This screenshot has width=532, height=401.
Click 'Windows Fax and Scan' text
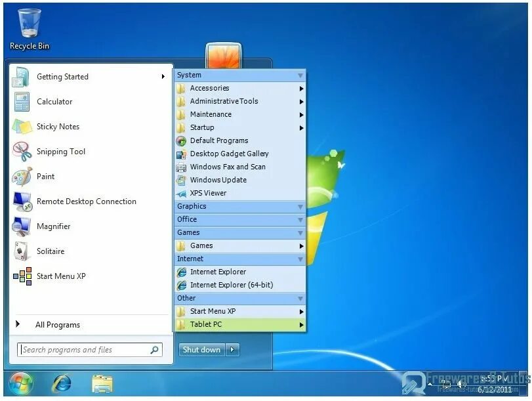(228, 167)
